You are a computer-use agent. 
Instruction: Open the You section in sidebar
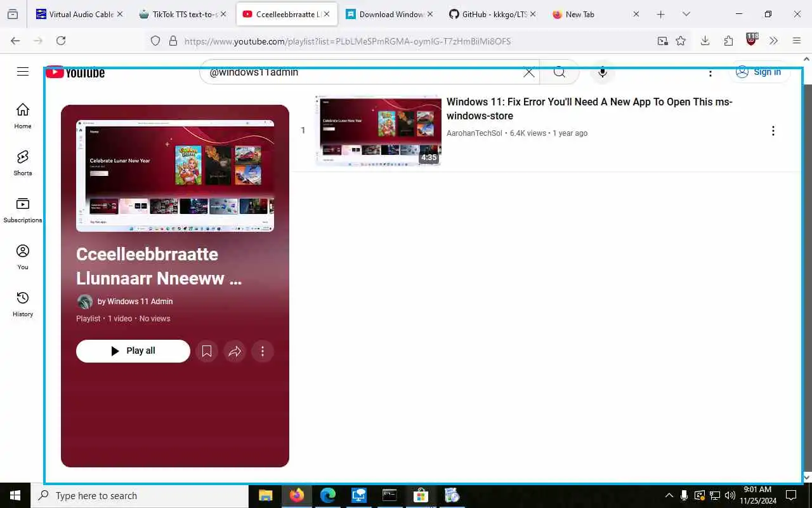click(23, 257)
